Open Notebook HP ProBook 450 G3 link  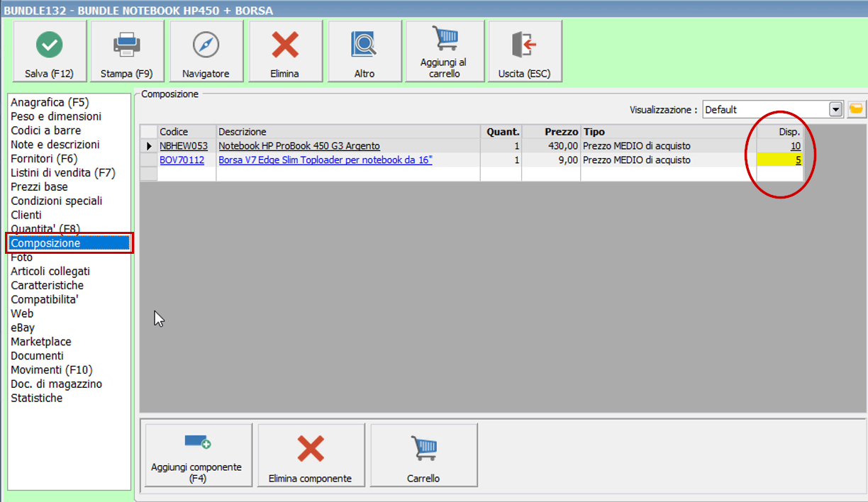point(299,146)
